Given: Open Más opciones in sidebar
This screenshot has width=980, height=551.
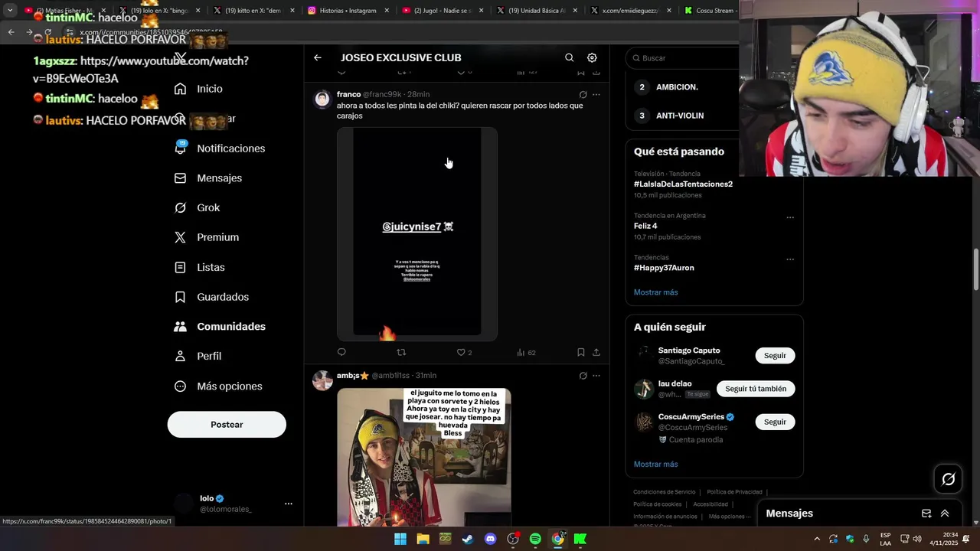Looking at the screenshot, I should click(218, 386).
